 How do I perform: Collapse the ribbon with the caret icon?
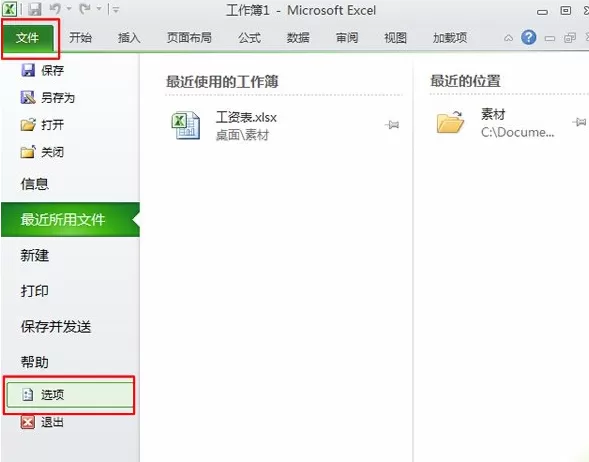click(x=508, y=38)
